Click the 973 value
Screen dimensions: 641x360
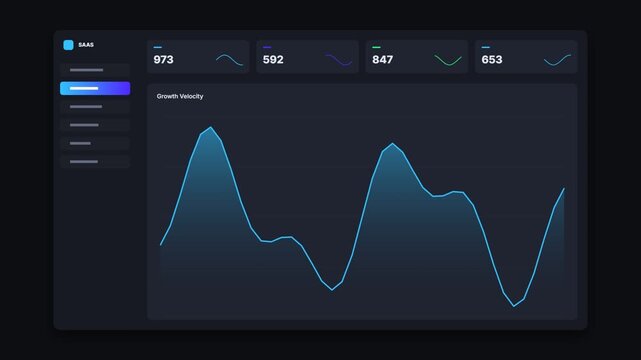pyautogui.click(x=164, y=60)
